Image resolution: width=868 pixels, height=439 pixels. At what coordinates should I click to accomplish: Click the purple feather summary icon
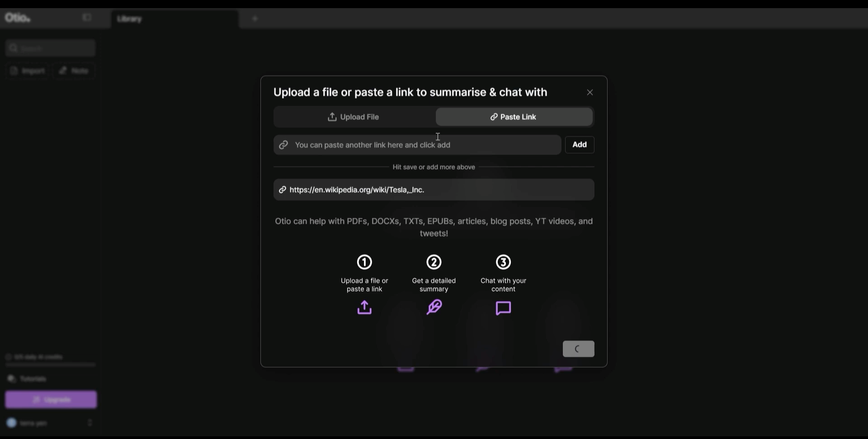(x=434, y=307)
